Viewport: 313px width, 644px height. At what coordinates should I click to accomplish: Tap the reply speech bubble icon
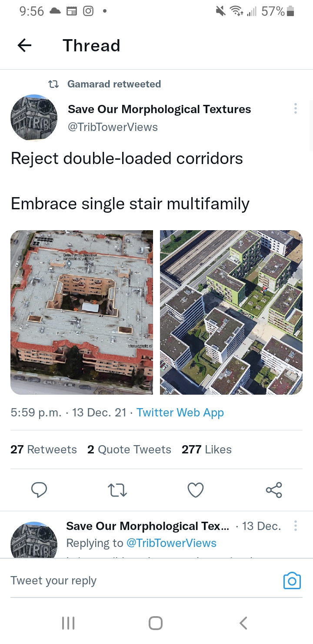(39, 490)
